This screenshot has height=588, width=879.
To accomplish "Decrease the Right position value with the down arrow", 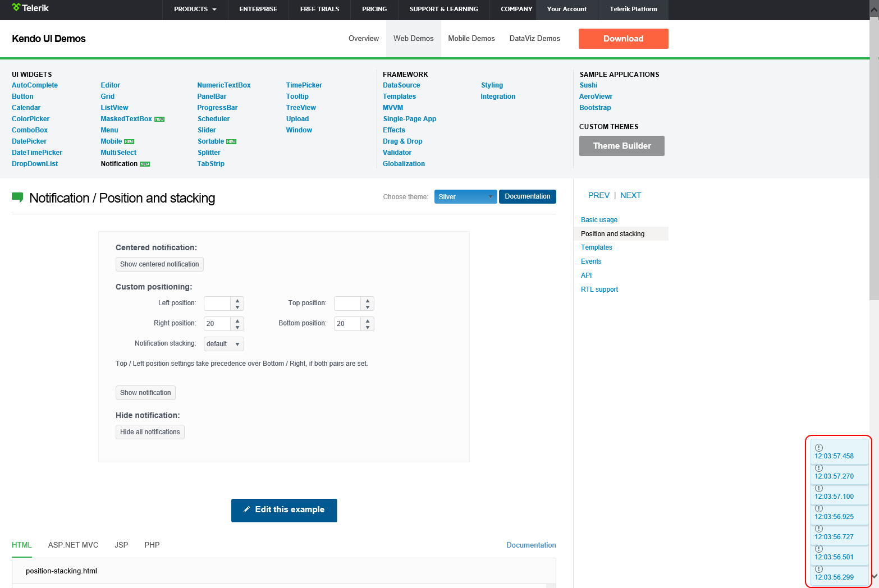I will (x=237, y=327).
